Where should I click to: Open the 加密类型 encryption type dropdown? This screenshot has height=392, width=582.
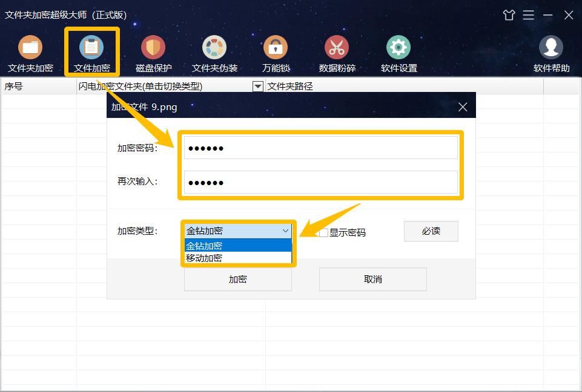click(286, 230)
